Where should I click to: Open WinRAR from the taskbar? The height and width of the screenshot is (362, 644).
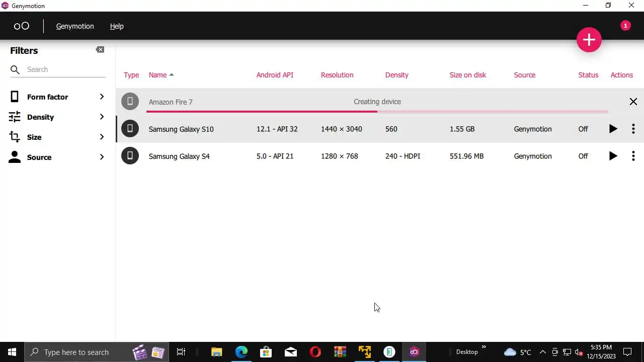click(x=340, y=352)
